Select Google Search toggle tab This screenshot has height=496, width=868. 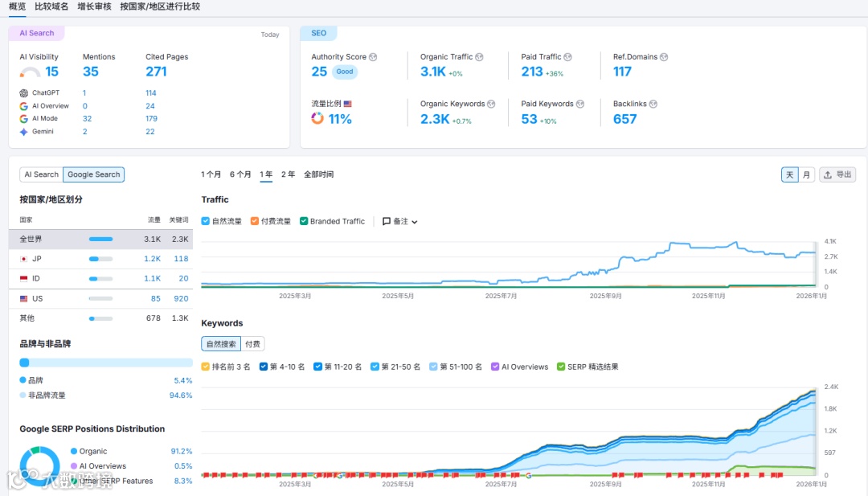[x=93, y=174]
